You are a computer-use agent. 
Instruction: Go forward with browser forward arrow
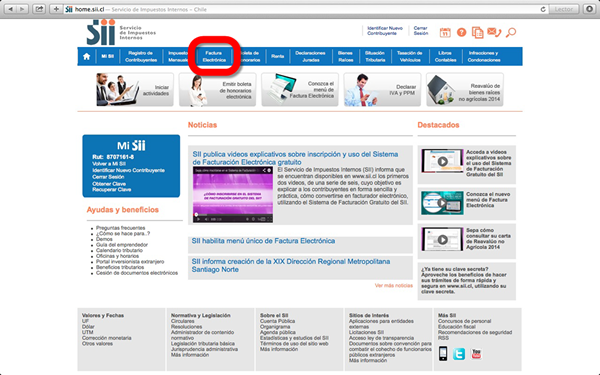[x=22, y=9]
